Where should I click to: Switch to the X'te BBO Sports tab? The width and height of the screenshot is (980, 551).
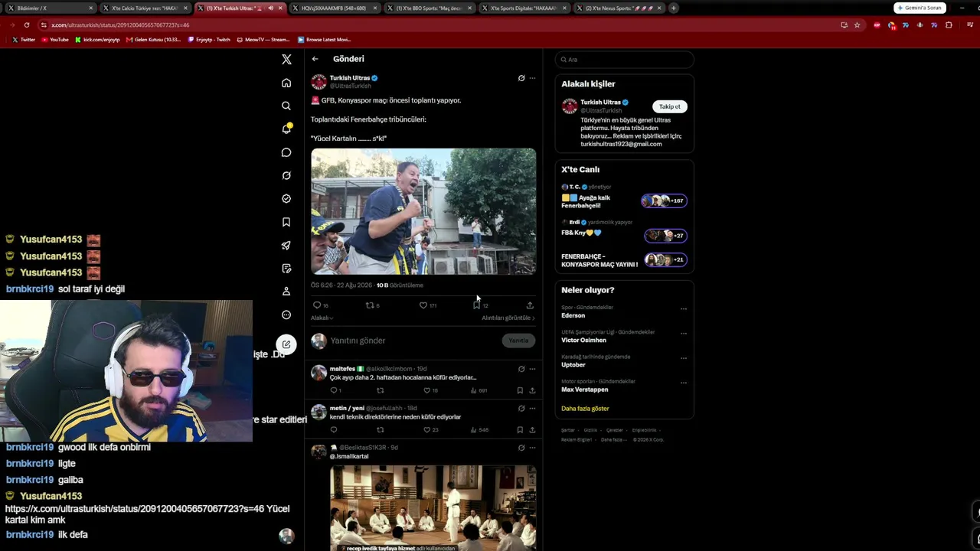429,8
